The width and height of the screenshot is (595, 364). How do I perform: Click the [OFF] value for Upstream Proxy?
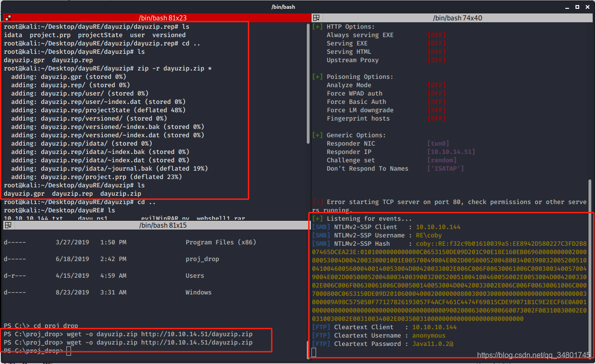coord(436,60)
